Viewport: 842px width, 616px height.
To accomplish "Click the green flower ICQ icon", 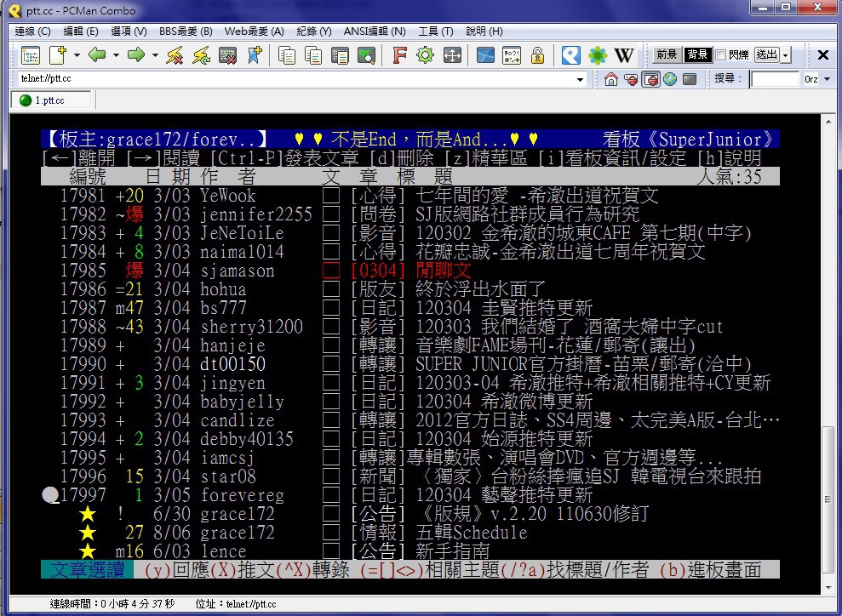I will tap(598, 55).
